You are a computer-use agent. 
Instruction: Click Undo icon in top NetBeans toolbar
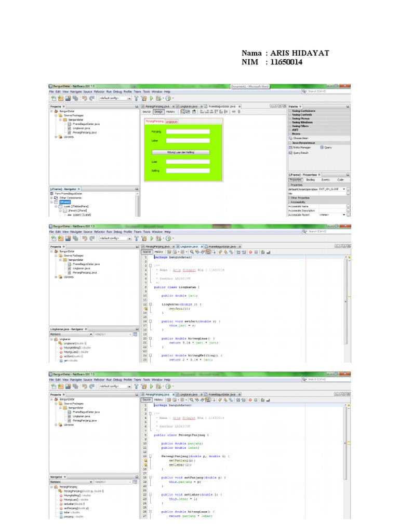click(84, 98)
